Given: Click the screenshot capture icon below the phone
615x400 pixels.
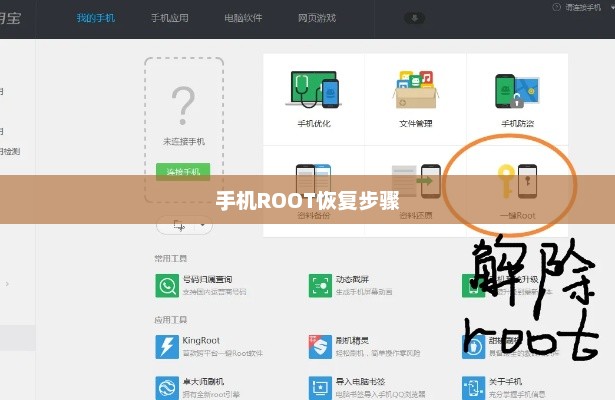Looking at the screenshot, I should [179, 225].
